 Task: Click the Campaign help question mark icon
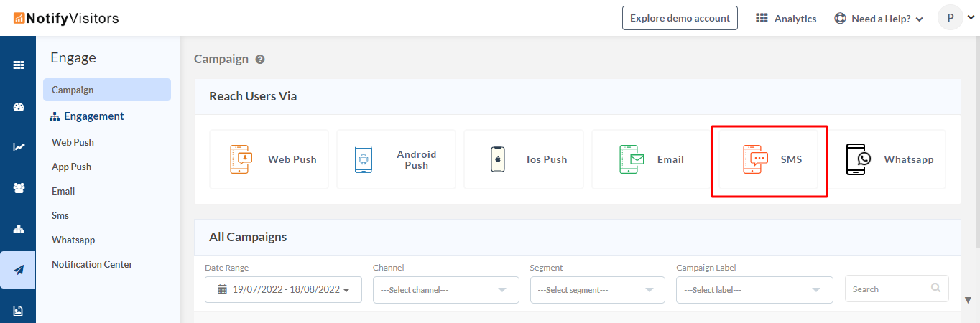coord(260,60)
